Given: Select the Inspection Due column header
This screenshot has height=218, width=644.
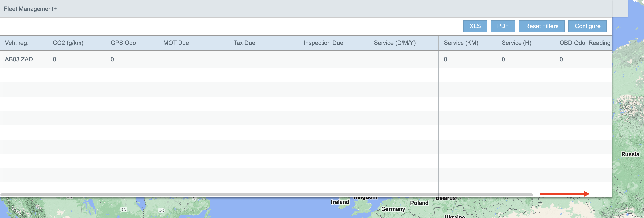Looking at the screenshot, I should 323,43.
